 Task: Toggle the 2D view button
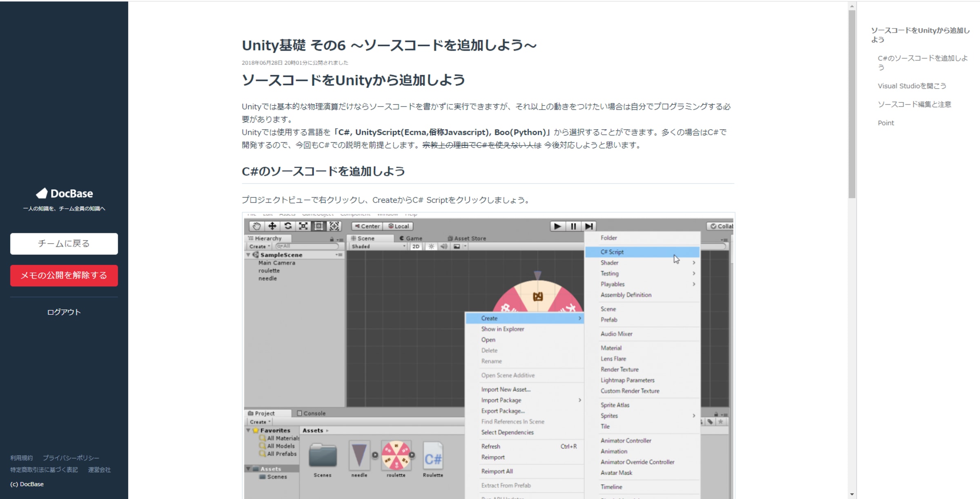tap(415, 246)
